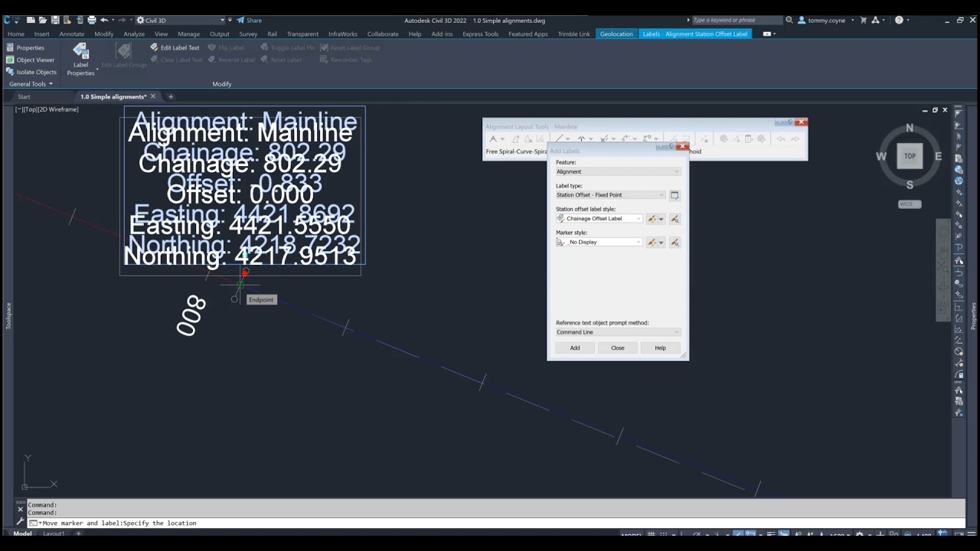Viewport: 980px width, 551px height.
Task: Click the Add Labels dialog help question mark
Action: (671, 146)
